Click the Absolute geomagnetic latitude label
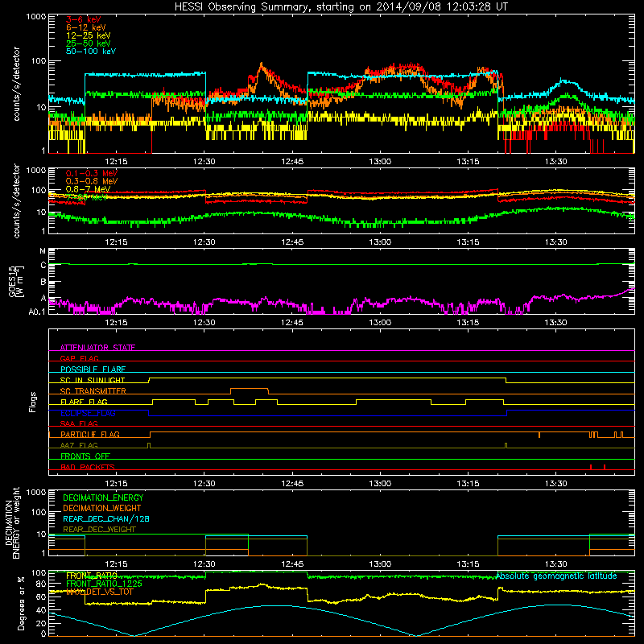644x644 pixels. click(556, 576)
